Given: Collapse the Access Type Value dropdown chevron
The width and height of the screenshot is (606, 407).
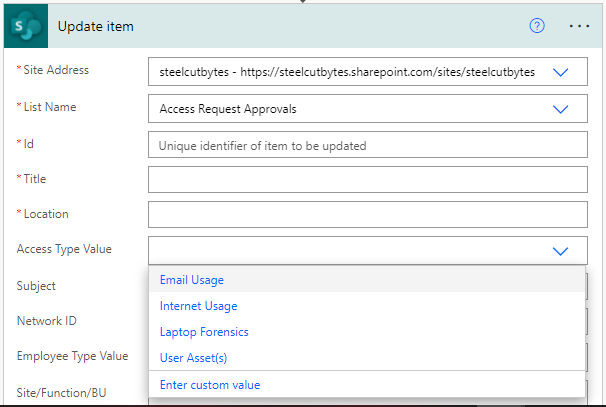Looking at the screenshot, I should [560, 251].
